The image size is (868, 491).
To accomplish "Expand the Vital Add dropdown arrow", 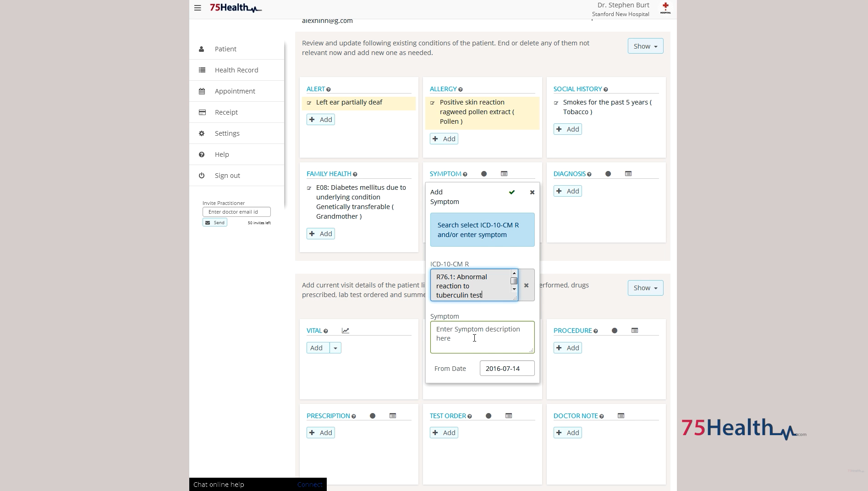I will 336,348.
